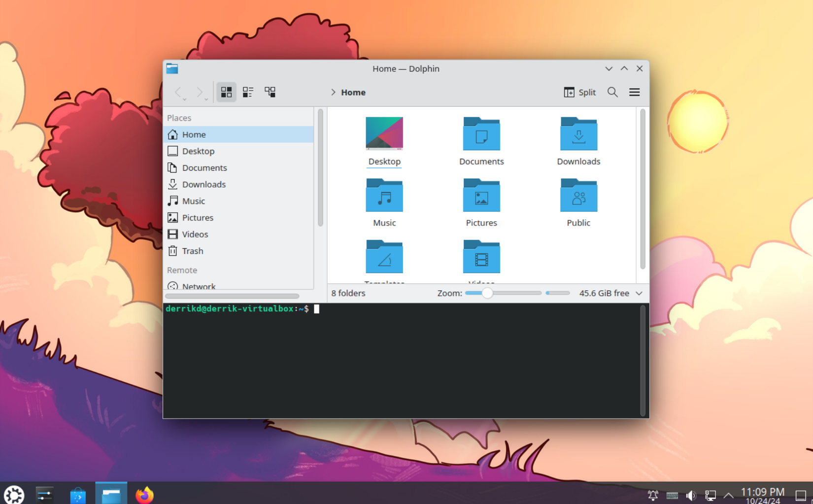Viewport: 813px width, 504px height.
Task: Collapse the Dolphin window with the shade arrow
Action: [x=624, y=68]
